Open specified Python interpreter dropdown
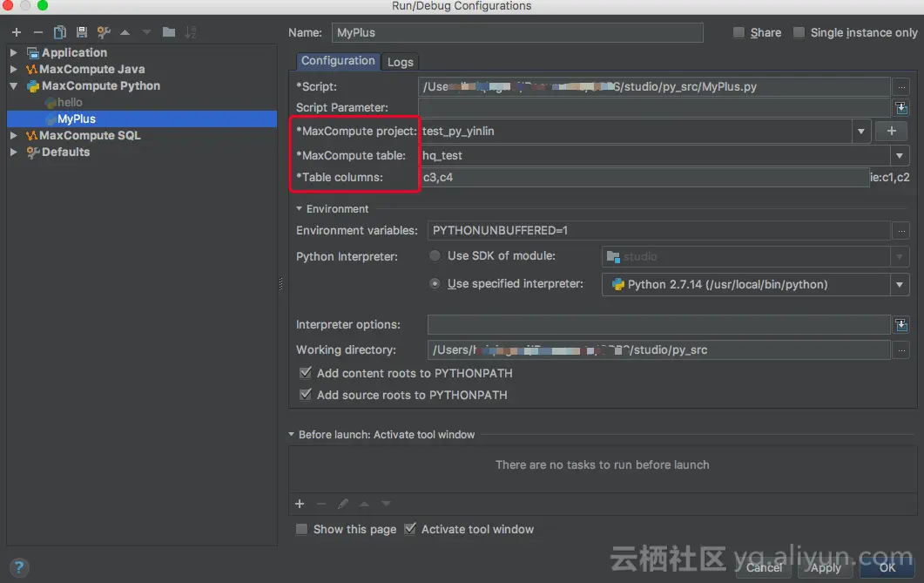Image resolution: width=924 pixels, height=583 pixels. [x=900, y=285]
